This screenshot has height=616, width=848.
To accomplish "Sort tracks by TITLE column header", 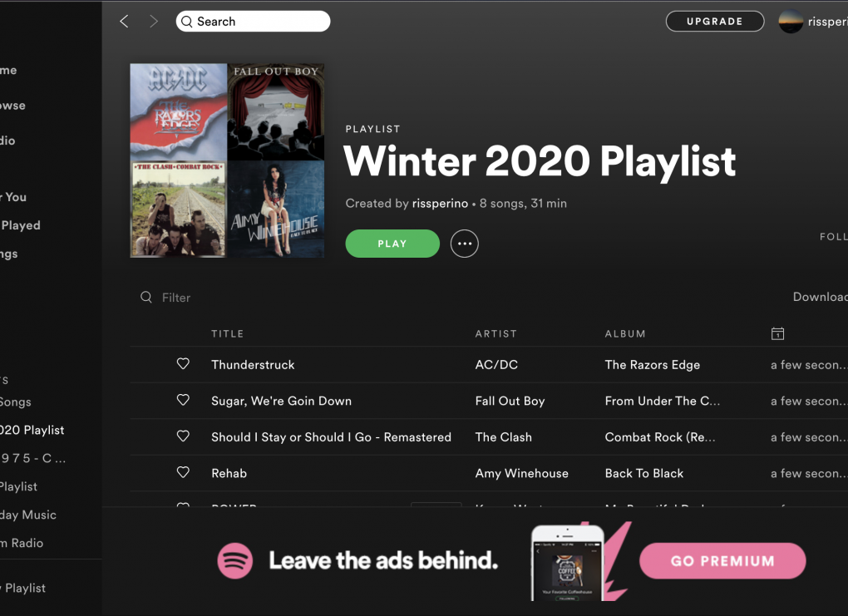I will [227, 333].
